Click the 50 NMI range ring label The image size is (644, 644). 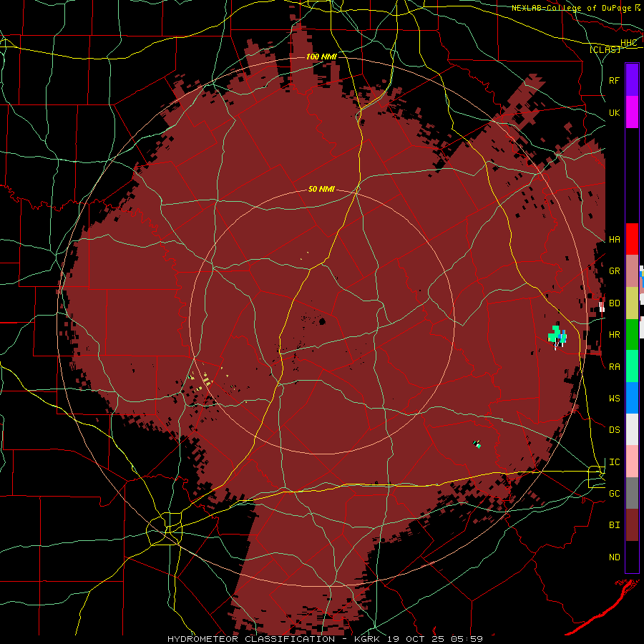point(321,189)
